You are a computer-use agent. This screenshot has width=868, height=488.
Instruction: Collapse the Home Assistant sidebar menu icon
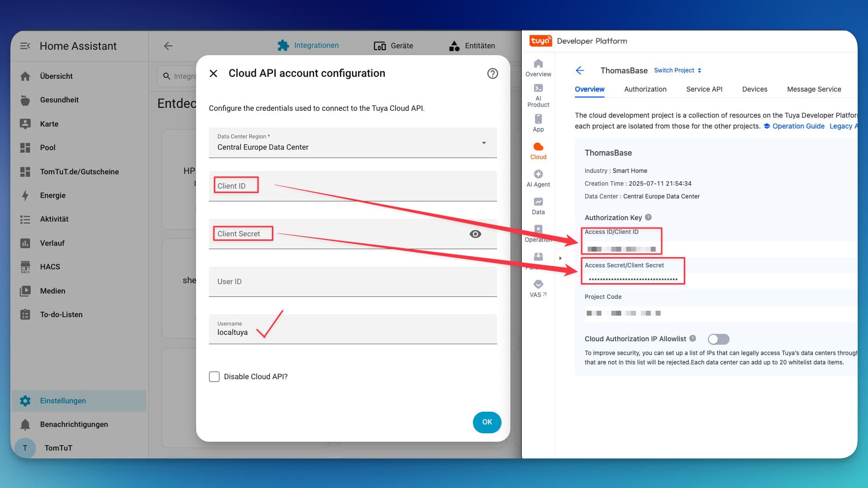(25, 46)
